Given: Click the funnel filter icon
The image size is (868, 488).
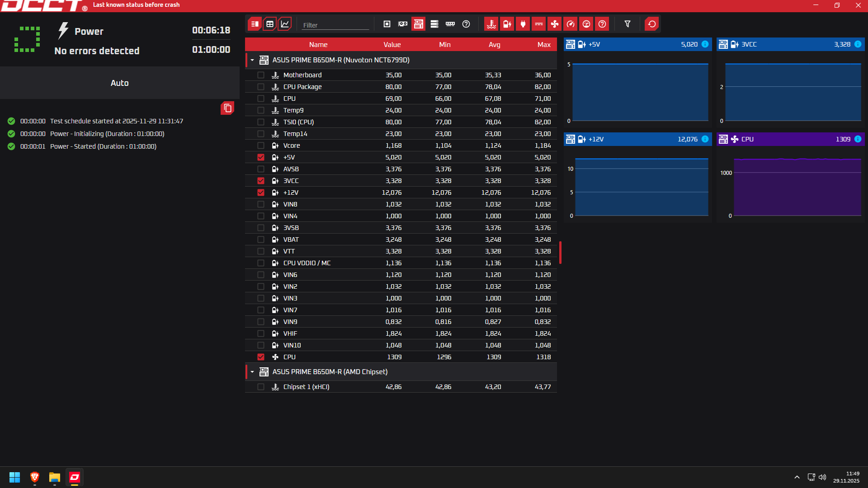Looking at the screenshot, I should [x=627, y=24].
